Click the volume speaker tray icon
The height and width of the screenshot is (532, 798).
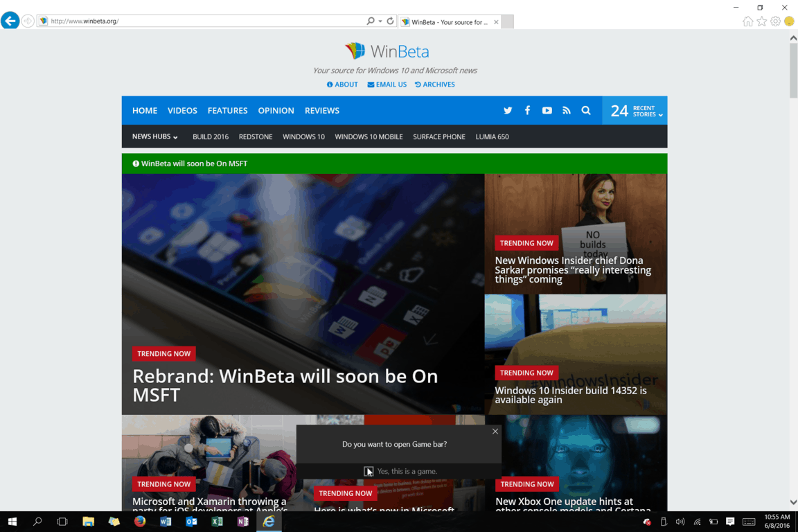[680, 522]
